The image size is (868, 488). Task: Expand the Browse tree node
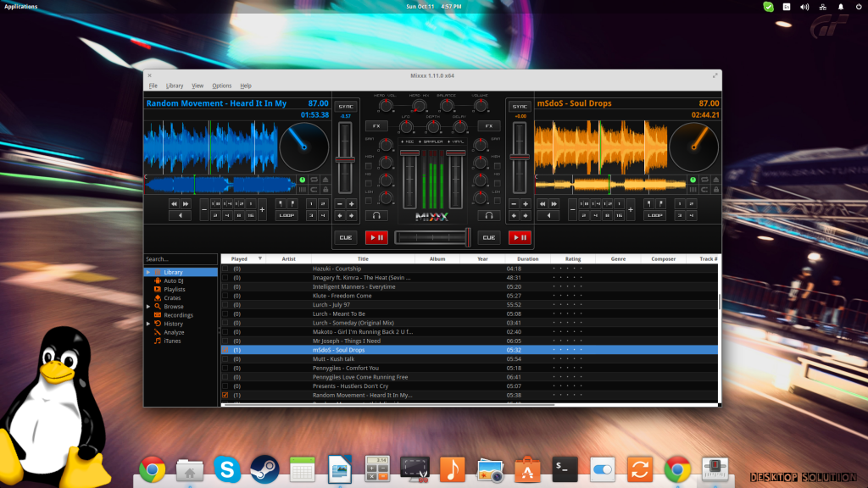click(148, 307)
